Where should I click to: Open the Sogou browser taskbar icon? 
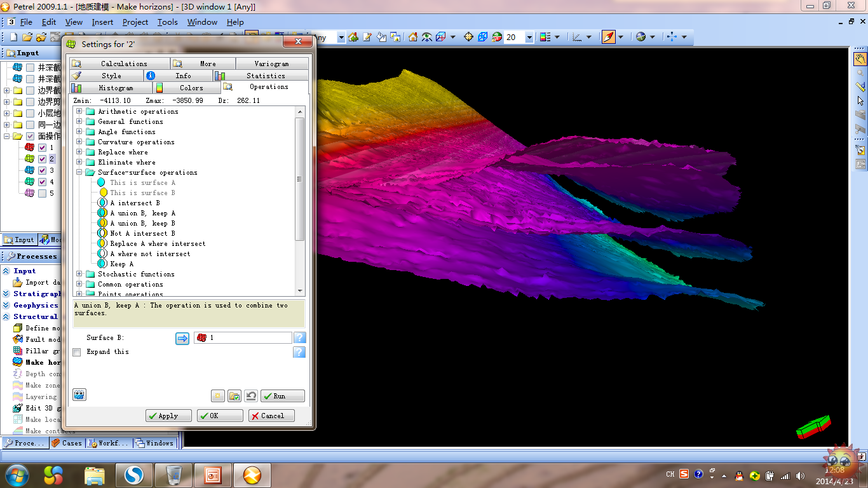[x=133, y=475]
